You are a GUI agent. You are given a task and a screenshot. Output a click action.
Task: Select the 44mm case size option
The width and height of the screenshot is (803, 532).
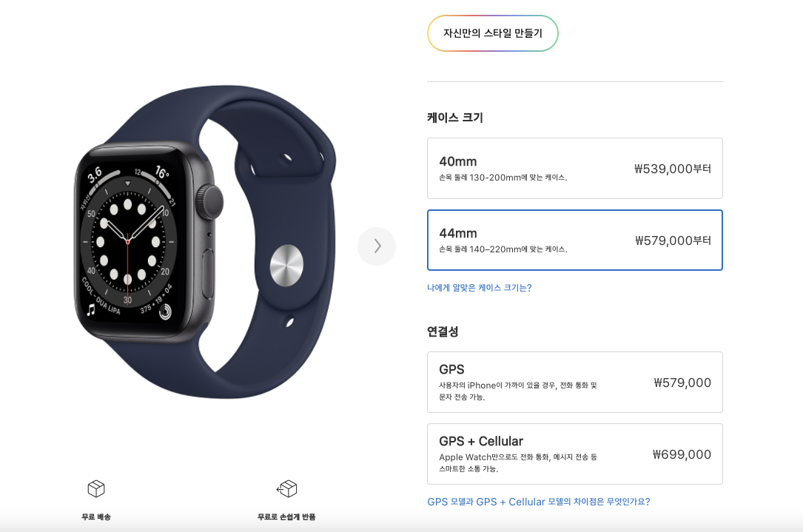[574, 240]
